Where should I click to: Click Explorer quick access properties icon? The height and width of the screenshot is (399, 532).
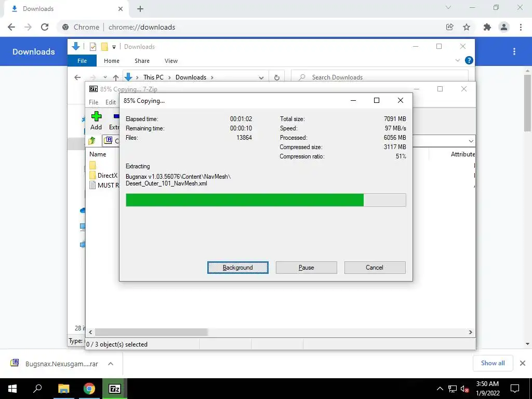click(93, 47)
